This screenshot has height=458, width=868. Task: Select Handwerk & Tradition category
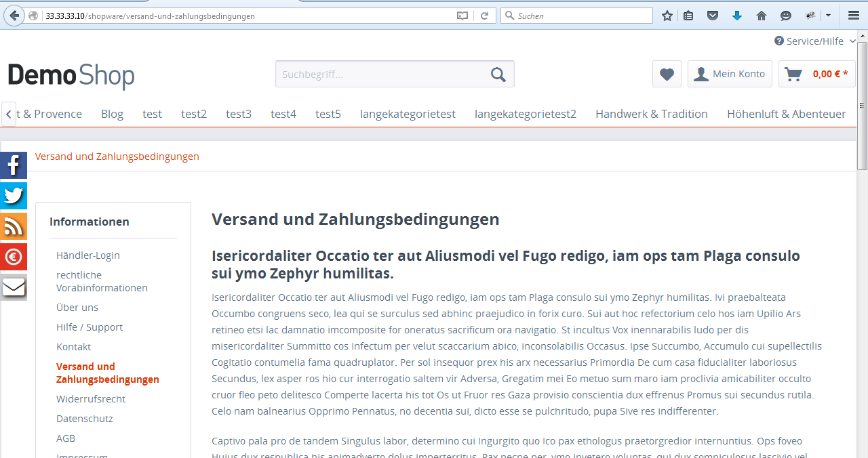pyautogui.click(x=651, y=114)
